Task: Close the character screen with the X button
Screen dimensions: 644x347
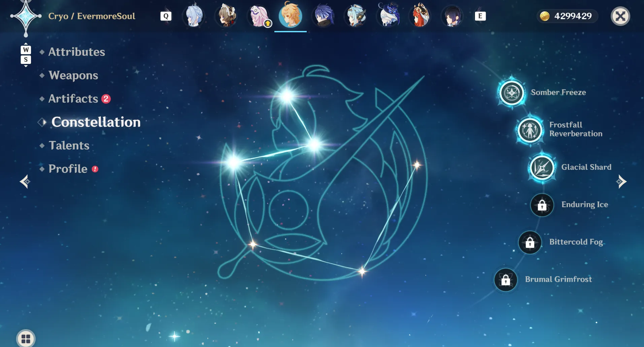Action: click(620, 16)
